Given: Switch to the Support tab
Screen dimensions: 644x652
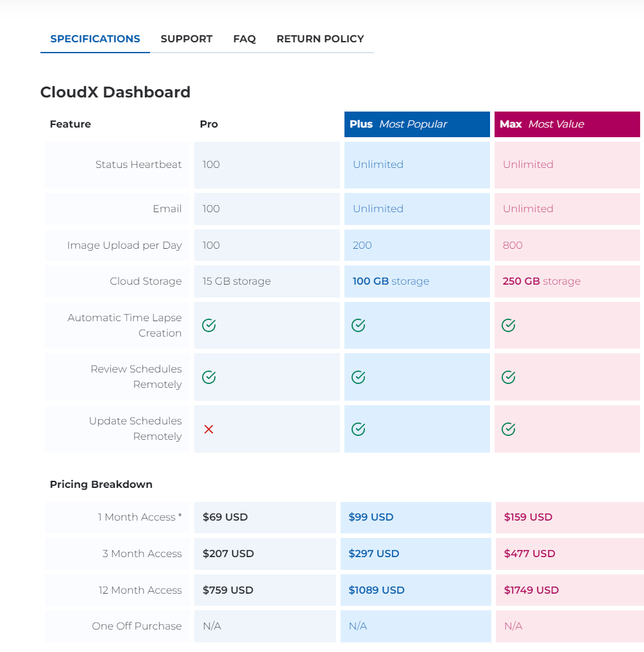Looking at the screenshot, I should [x=187, y=38].
